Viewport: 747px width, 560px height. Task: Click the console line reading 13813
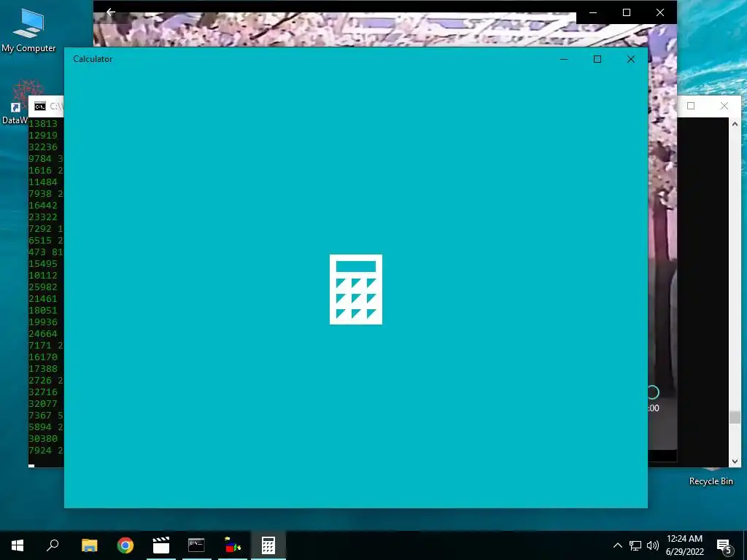tap(43, 124)
